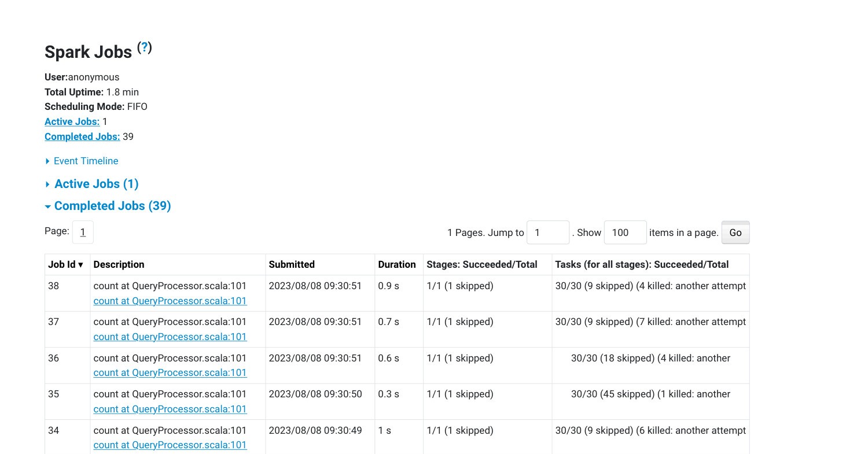Expand the Active Jobs (1) section
868x454 pixels.
pos(96,184)
